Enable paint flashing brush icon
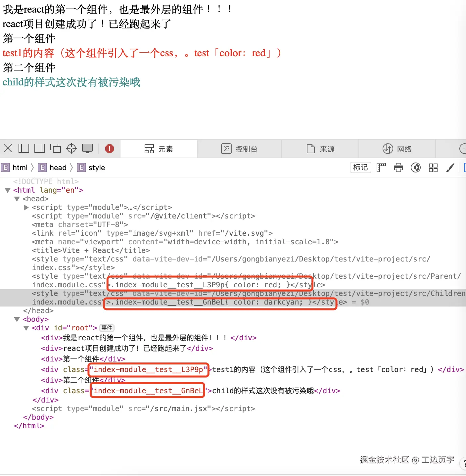Screen dimensions: 466x476 coord(450,167)
